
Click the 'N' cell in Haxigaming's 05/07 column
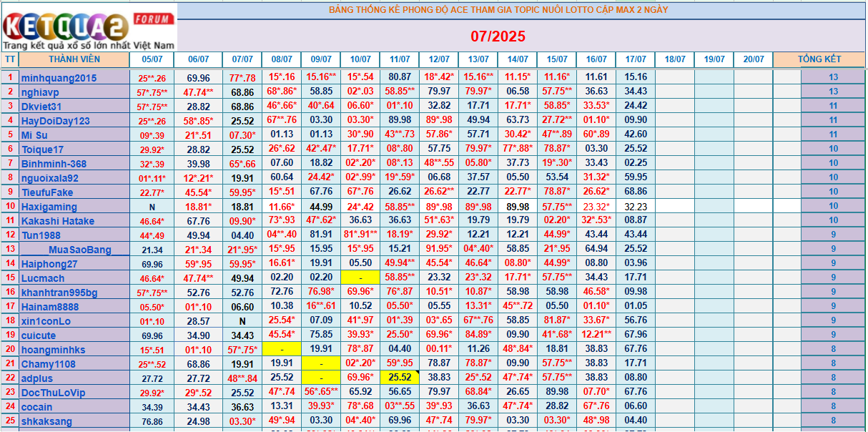(152, 207)
